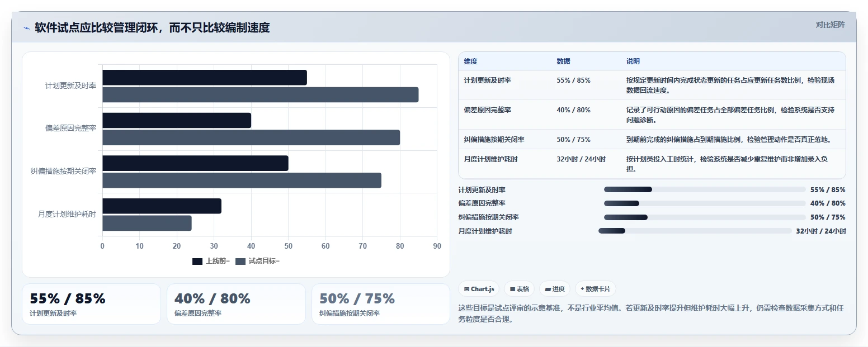Click the 试点目标 bar for 计划更新及时率 in chart

pos(261,95)
